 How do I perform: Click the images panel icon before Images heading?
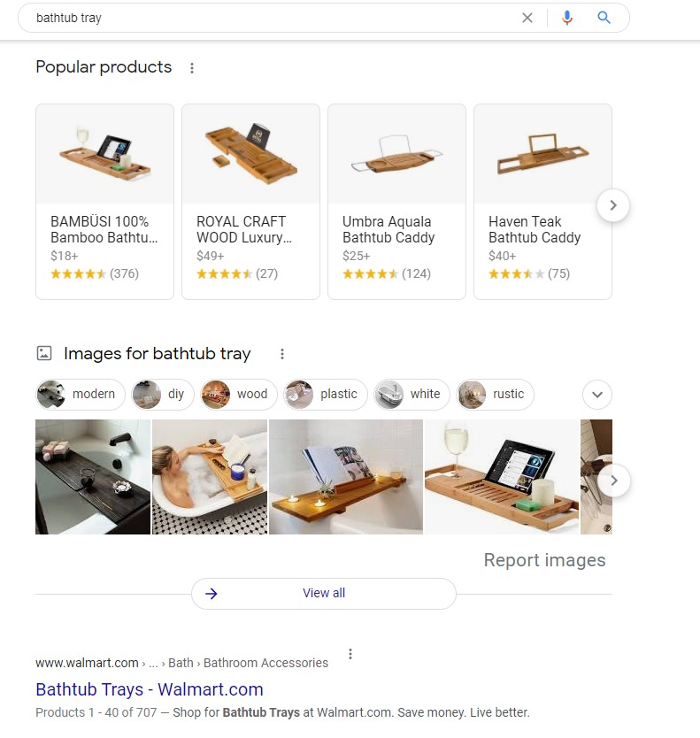(x=43, y=353)
